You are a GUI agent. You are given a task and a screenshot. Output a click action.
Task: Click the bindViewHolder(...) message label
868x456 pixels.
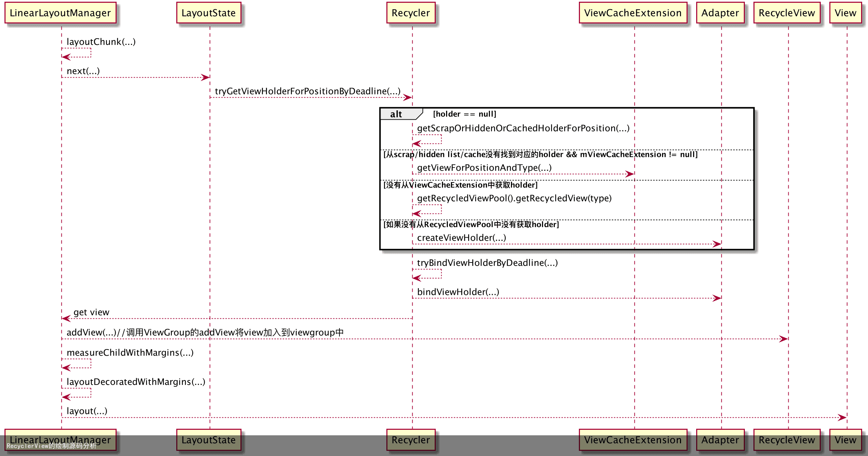pyautogui.click(x=458, y=292)
